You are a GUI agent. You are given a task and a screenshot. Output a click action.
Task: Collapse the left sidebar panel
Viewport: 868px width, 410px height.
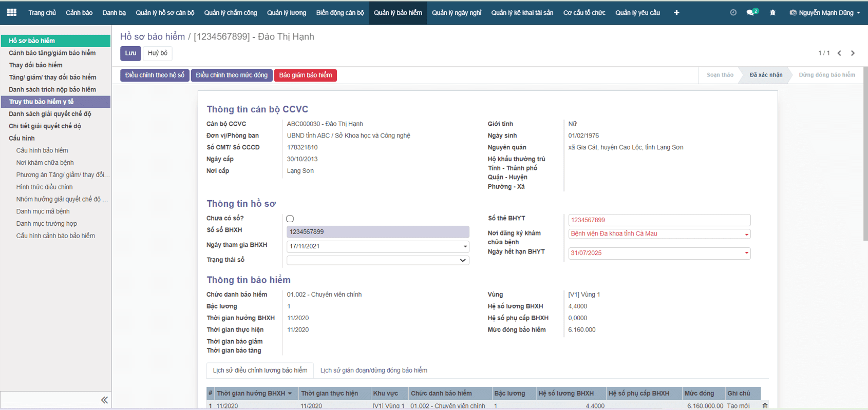point(104,400)
